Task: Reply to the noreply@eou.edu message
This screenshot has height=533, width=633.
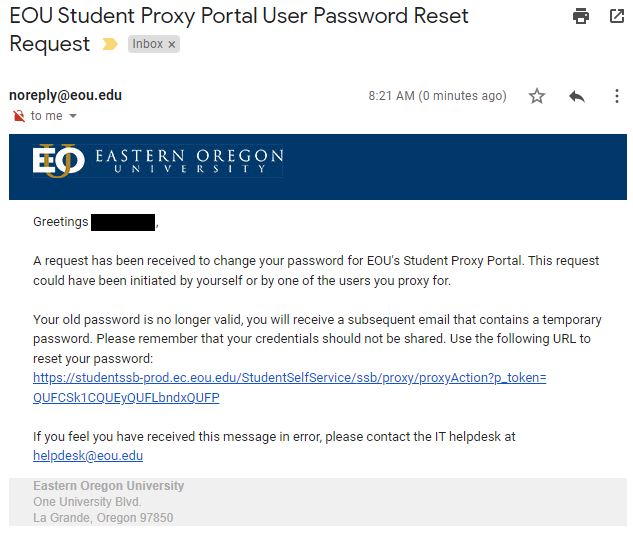Action: [577, 96]
